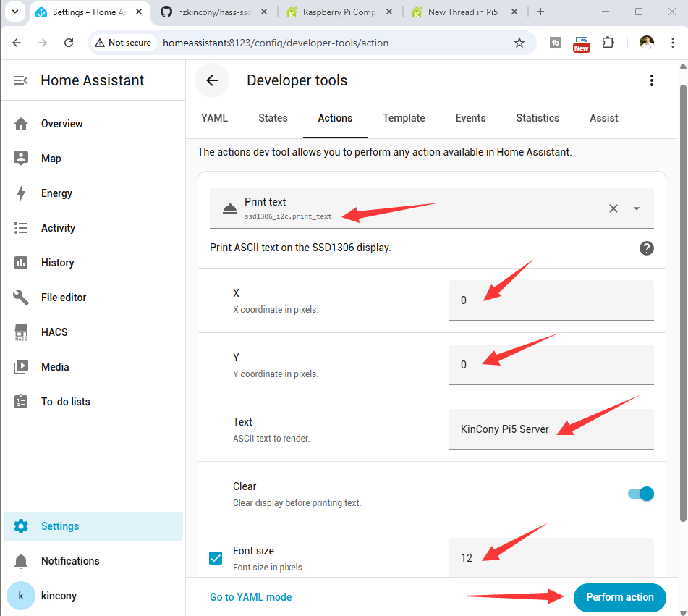Click the Text input field
The height and width of the screenshot is (616, 688).
551,429
